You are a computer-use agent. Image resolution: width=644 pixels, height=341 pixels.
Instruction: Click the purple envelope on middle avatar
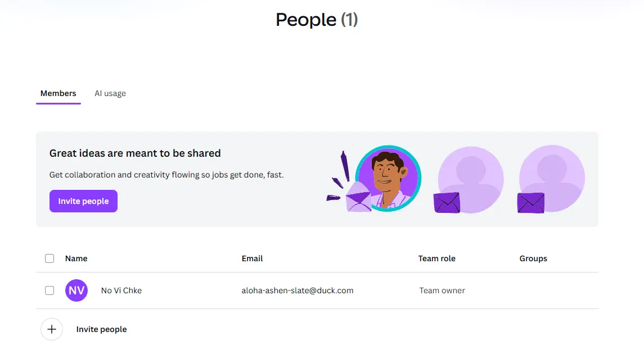click(447, 203)
